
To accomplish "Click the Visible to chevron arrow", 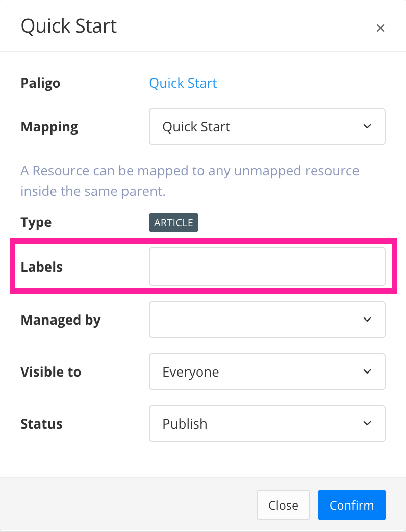I will (367, 371).
